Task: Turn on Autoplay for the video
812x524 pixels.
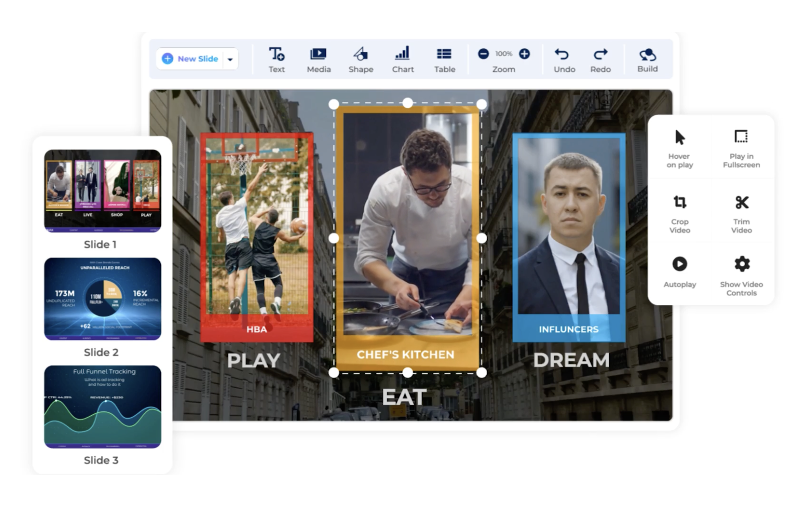Action: coord(680,273)
